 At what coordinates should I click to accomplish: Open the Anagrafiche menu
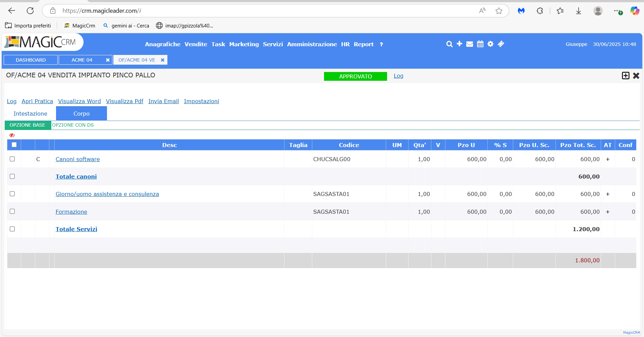point(163,44)
